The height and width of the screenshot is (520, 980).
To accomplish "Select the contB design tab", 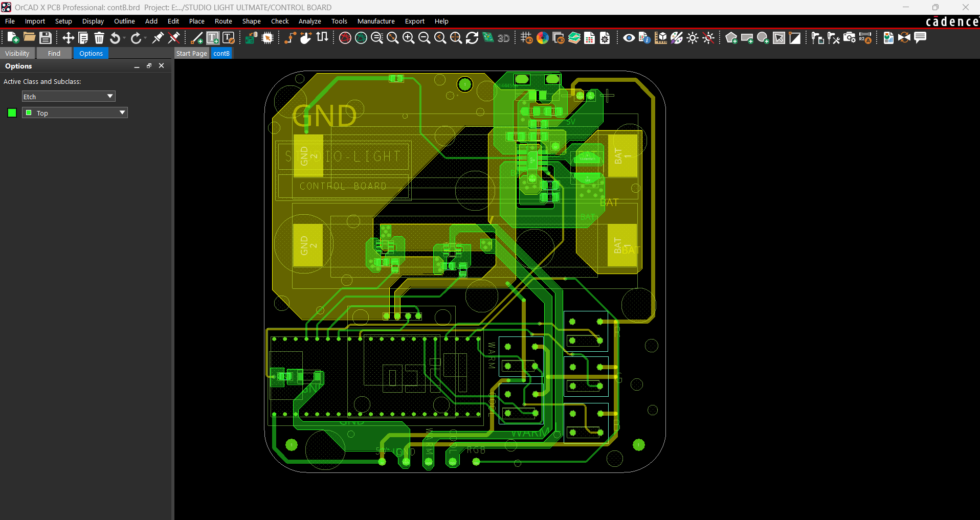I will [x=221, y=53].
